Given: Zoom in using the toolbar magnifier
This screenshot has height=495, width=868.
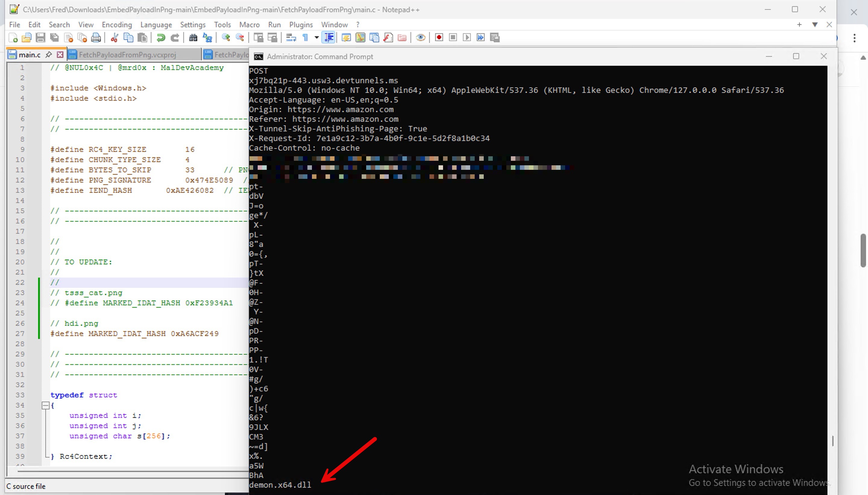Looking at the screenshot, I should [226, 37].
